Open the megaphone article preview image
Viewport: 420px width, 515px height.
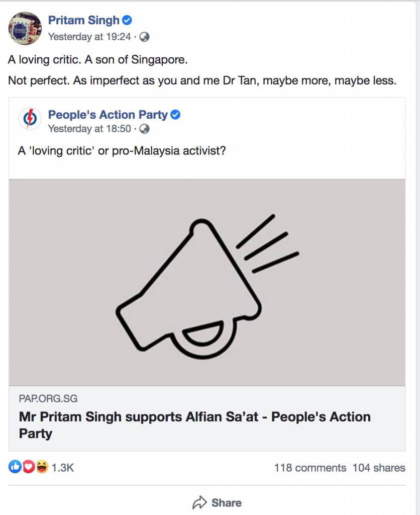tap(207, 283)
